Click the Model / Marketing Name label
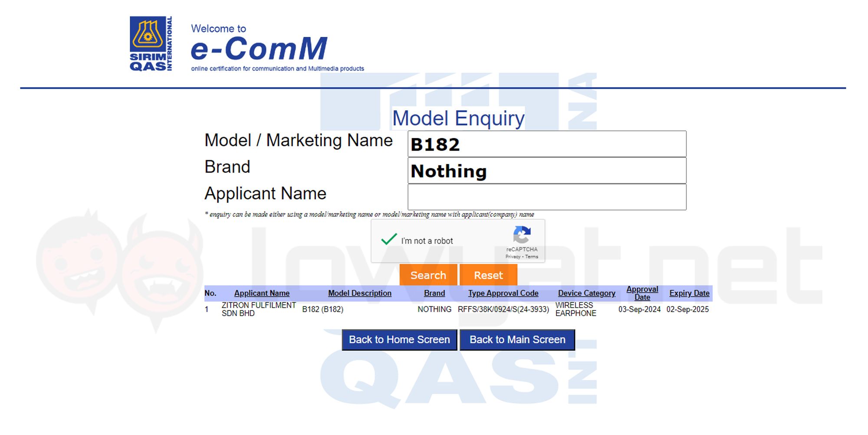 click(298, 141)
